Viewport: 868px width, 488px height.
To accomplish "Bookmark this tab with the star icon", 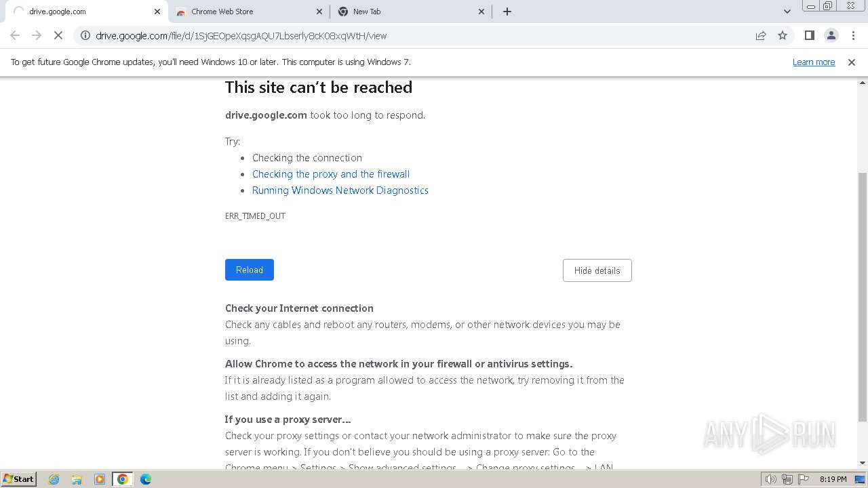I will [x=783, y=35].
